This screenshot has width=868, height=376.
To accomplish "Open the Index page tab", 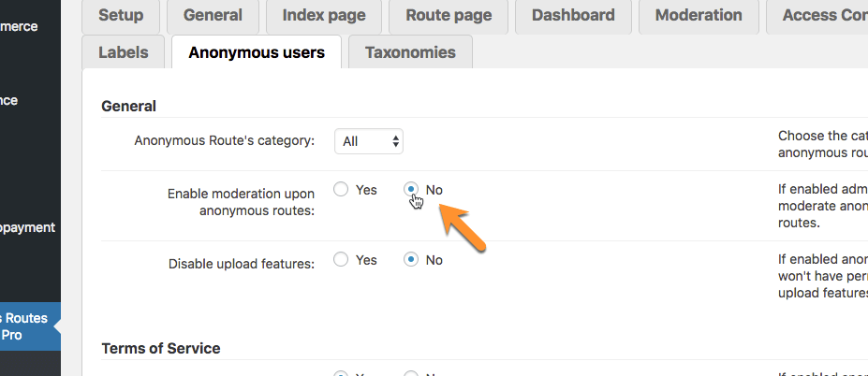I will pyautogui.click(x=324, y=15).
